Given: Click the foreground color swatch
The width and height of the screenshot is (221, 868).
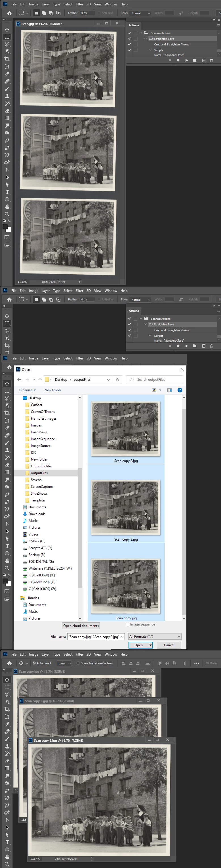Looking at the screenshot, I should point(5,227).
